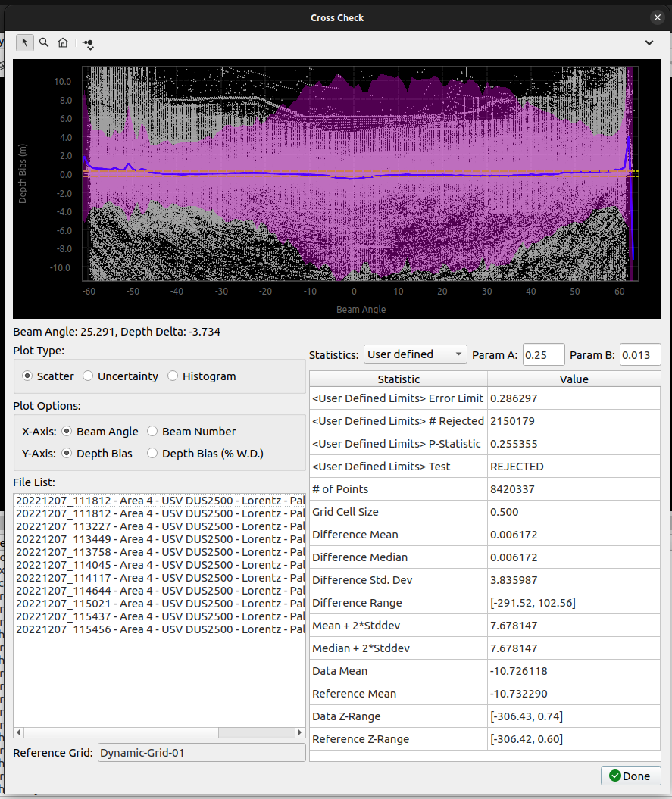Click the Param A input field
The height and width of the screenshot is (799, 672).
(x=543, y=354)
